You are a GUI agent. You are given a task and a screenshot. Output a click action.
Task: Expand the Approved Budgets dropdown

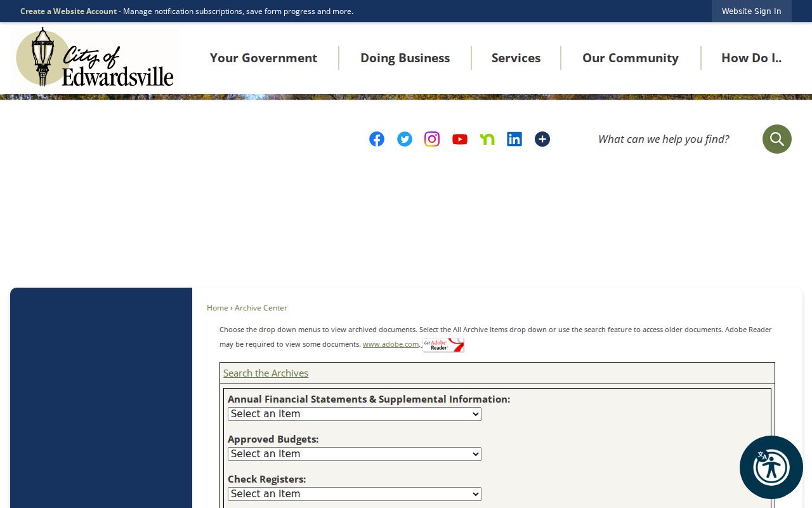point(355,454)
